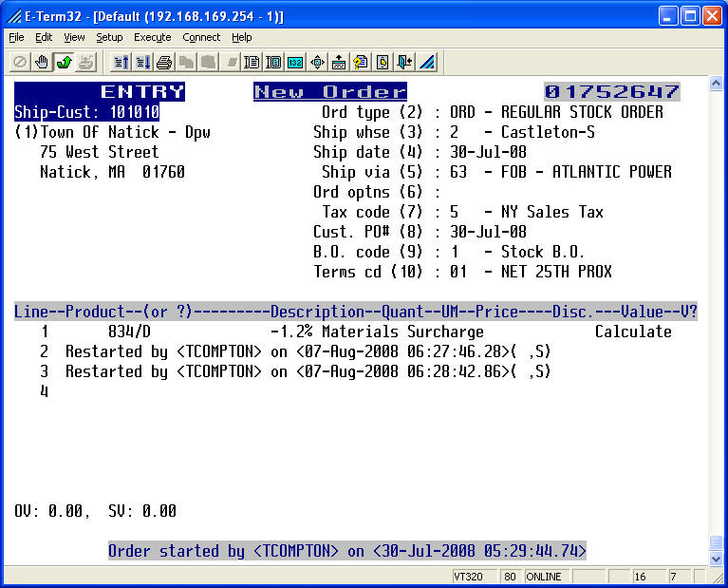The image size is (728, 588).
Task: Click the door exit/disconnect toolbar icon
Action: pos(404,62)
